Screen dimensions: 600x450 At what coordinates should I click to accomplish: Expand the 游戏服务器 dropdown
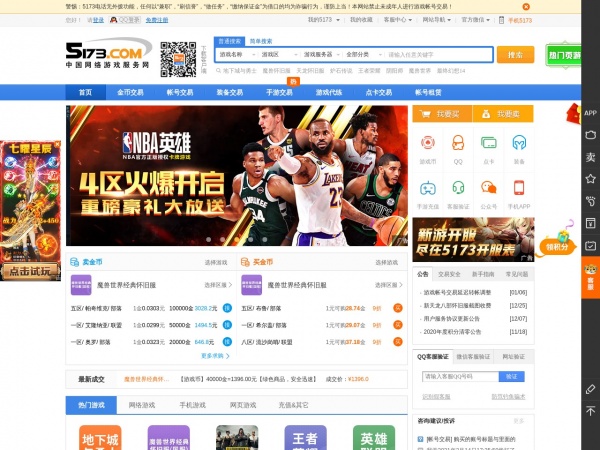[321, 55]
